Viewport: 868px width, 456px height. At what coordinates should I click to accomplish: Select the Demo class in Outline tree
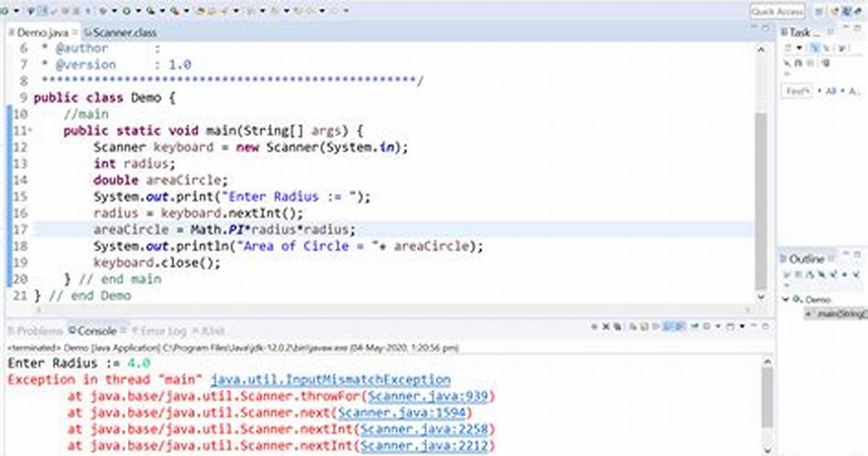pyautogui.click(x=813, y=300)
